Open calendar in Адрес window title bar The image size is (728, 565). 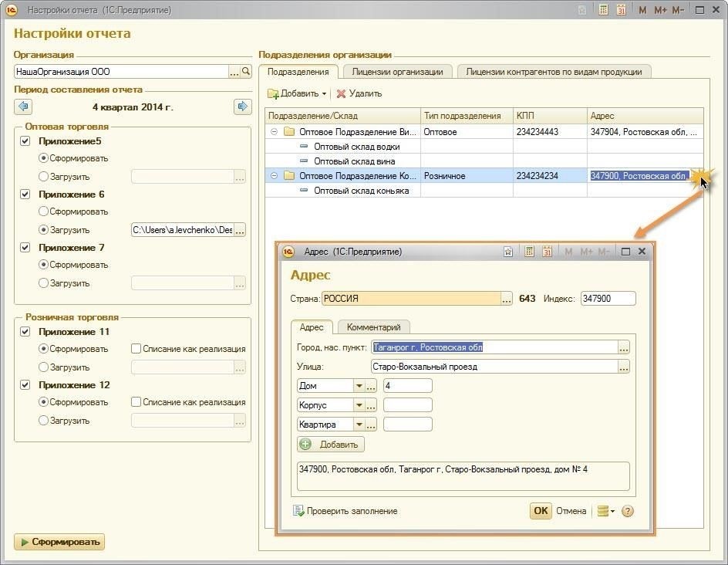click(548, 252)
